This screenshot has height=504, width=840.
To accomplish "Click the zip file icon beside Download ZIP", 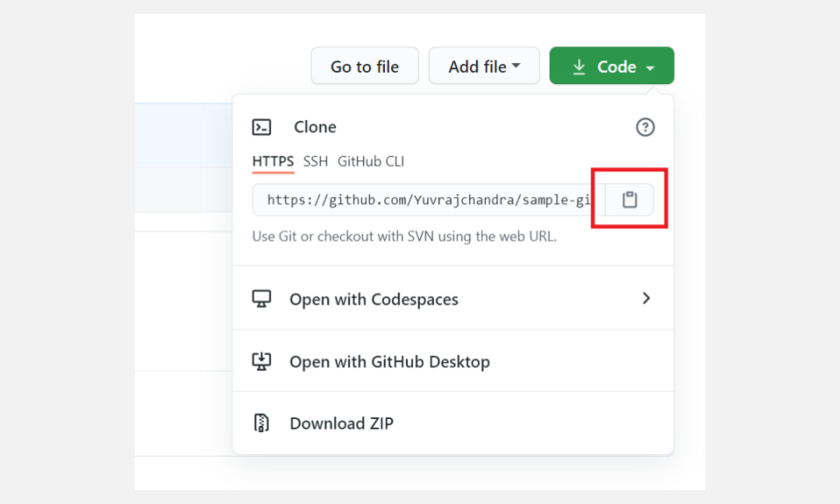I will tap(262, 423).
